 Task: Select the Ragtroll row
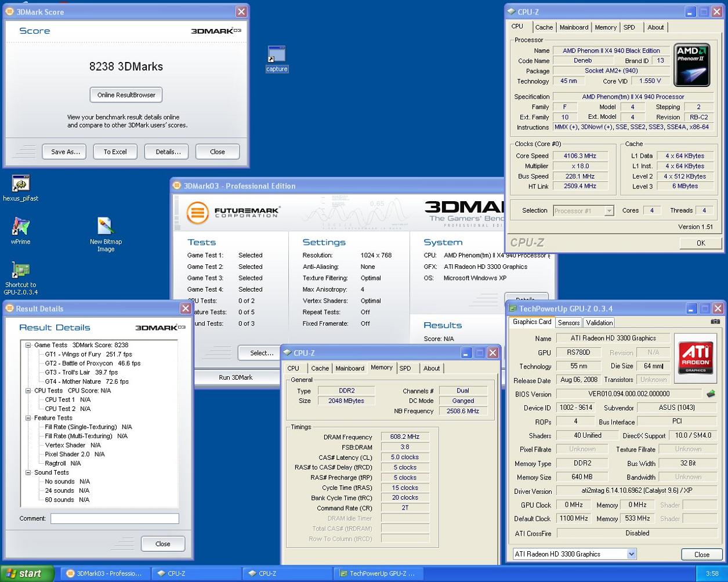63,464
